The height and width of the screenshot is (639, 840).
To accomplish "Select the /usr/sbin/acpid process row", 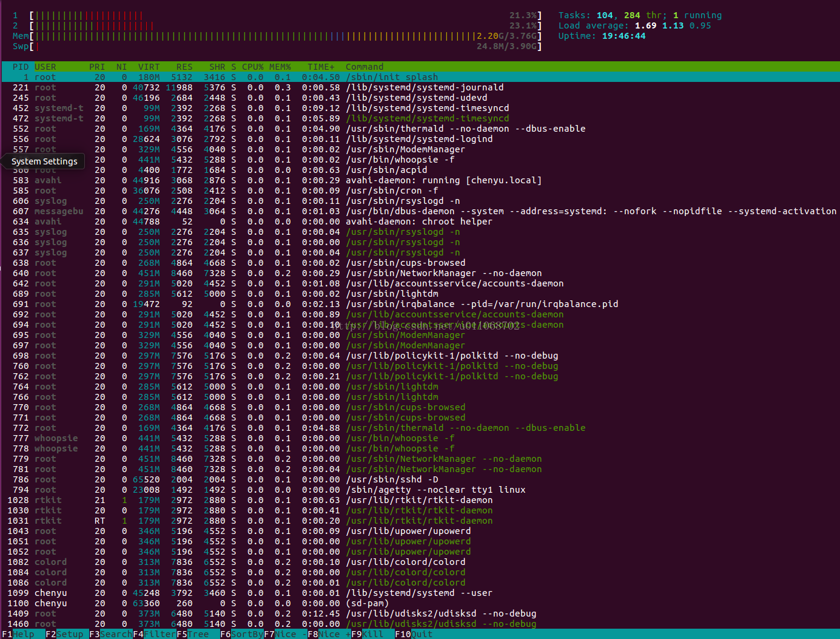I will coord(420,170).
